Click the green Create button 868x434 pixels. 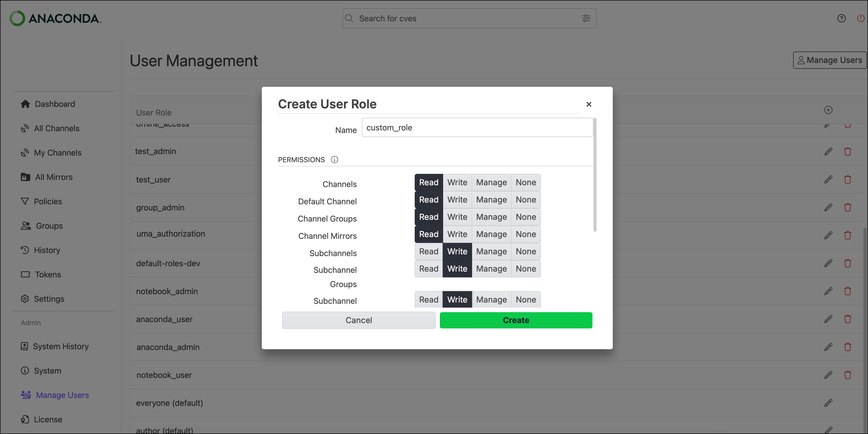click(x=516, y=320)
